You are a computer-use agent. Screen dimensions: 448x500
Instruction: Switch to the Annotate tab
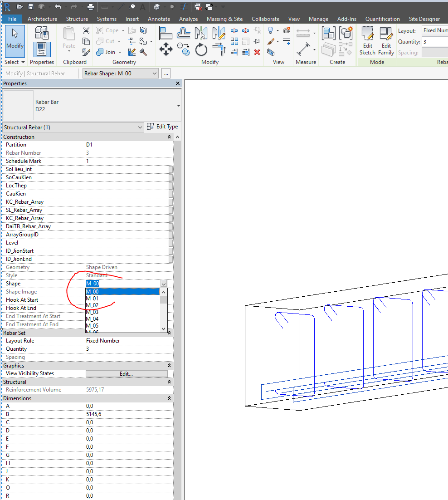pyautogui.click(x=159, y=19)
